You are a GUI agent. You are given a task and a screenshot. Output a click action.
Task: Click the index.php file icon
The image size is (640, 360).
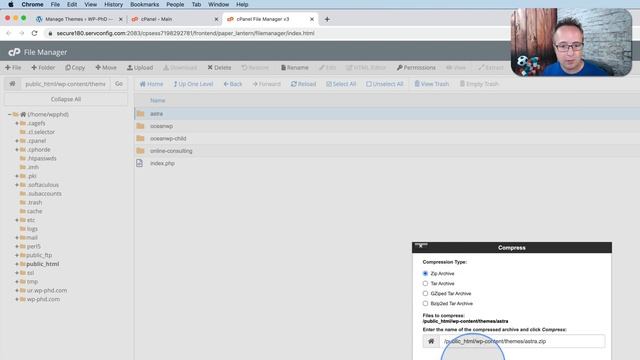[x=140, y=163]
